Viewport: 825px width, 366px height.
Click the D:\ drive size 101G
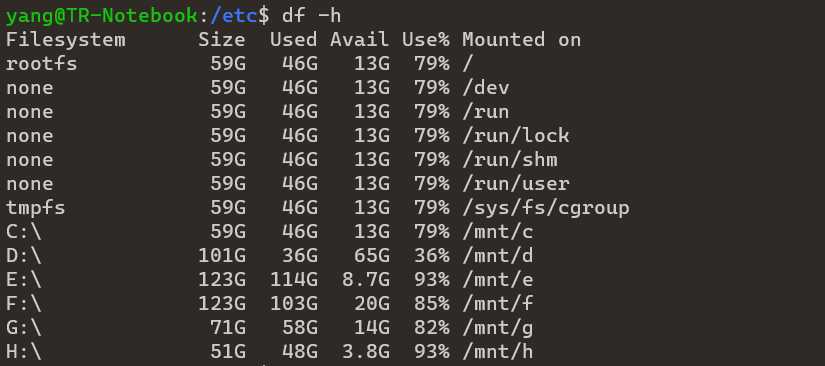pos(222,256)
